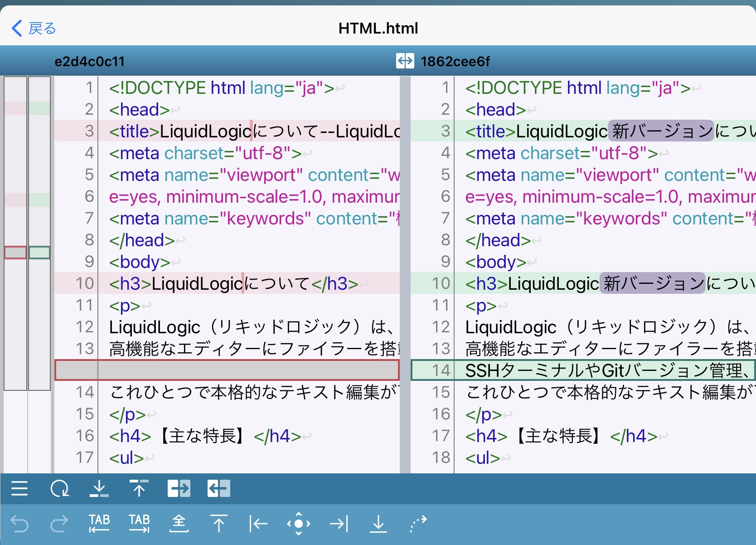Move cursor to bottom of document icon

[378, 524]
